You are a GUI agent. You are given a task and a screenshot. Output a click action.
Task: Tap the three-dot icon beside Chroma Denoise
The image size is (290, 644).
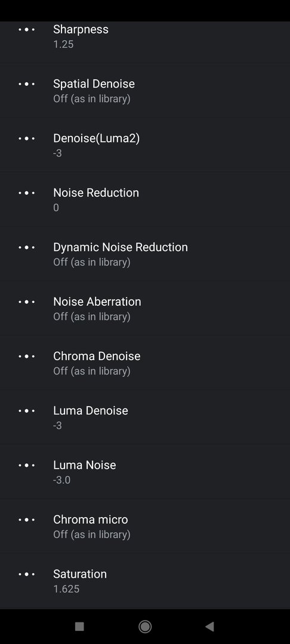pos(27,356)
